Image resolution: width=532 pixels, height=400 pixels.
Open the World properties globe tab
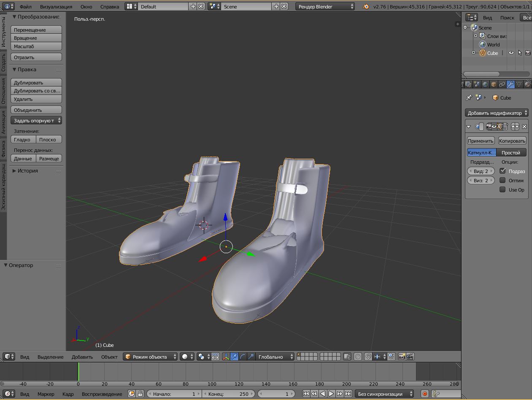485,84
